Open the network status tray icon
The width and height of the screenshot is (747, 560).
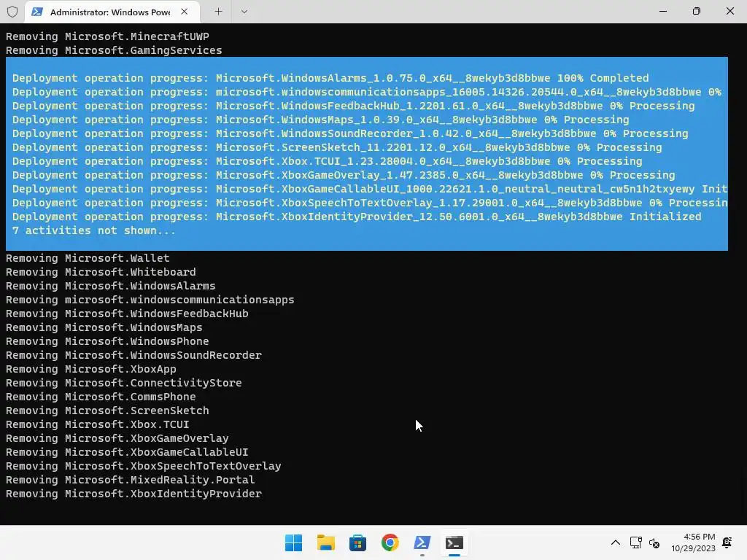[x=636, y=542]
